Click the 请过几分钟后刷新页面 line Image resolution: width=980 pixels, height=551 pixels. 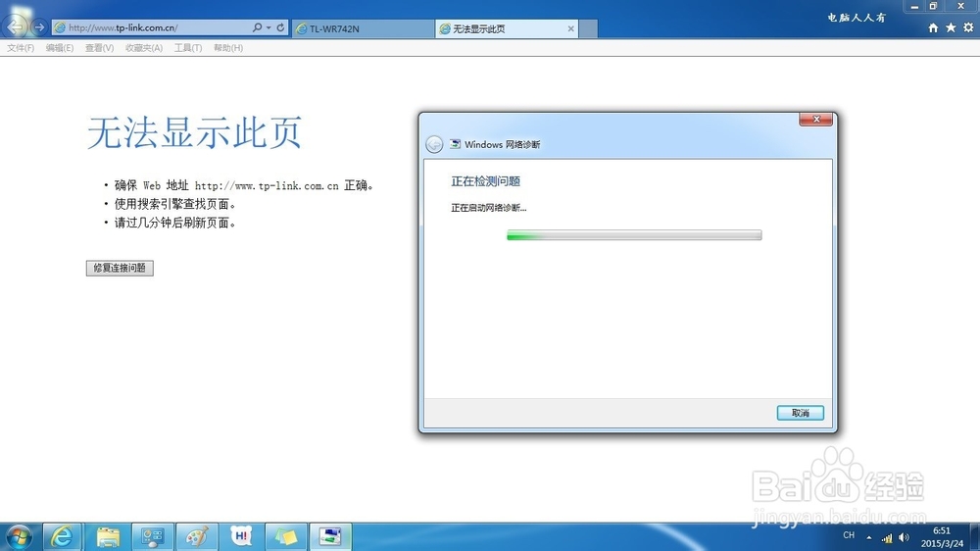[175, 223]
